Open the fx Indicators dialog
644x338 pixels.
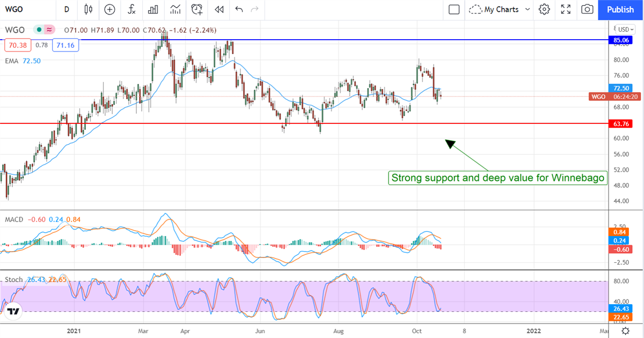coord(131,9)
